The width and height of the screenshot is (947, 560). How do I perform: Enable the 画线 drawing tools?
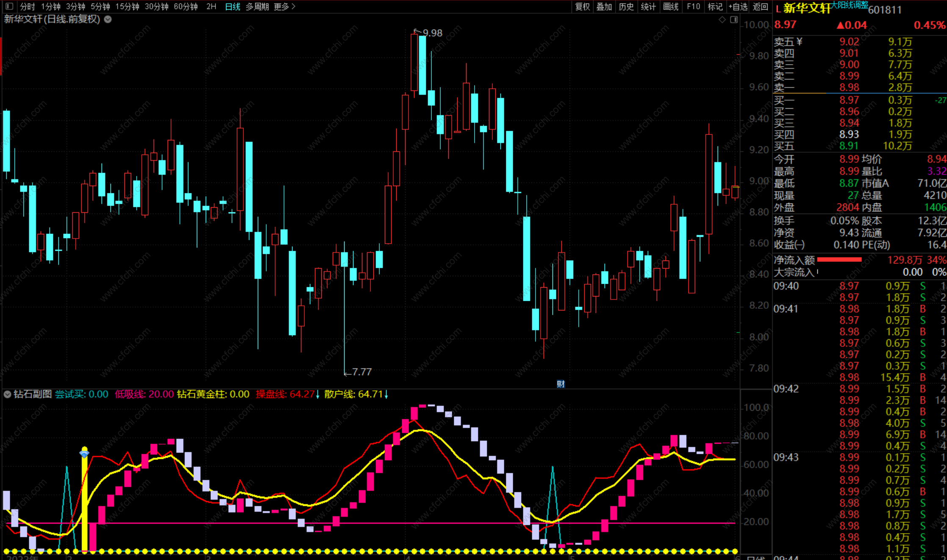tap(671, 6)
